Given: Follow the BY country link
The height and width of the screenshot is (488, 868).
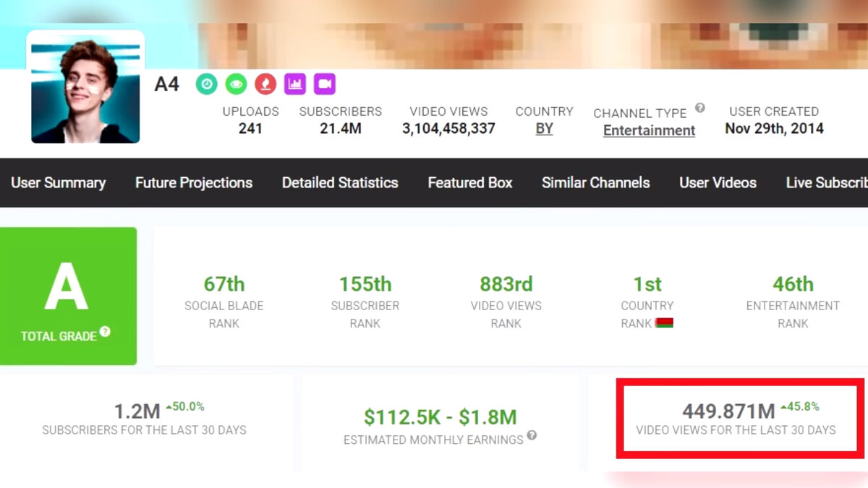Looking at the screenshot, I should [x=544, y=129].
